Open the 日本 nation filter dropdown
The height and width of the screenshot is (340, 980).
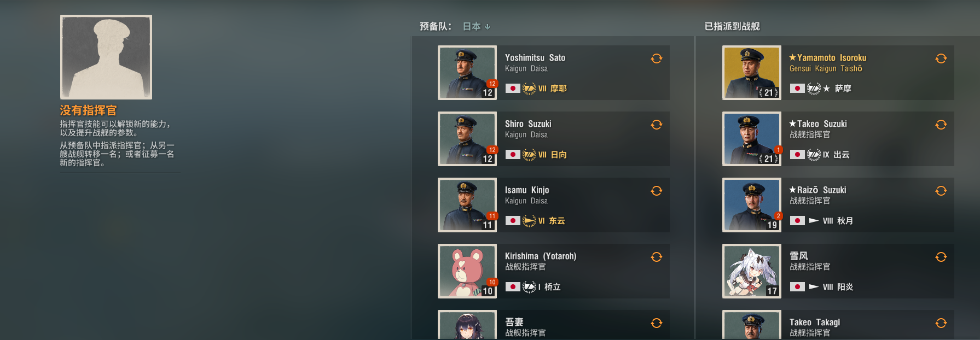pyautogui.click(x=477, y=26)
